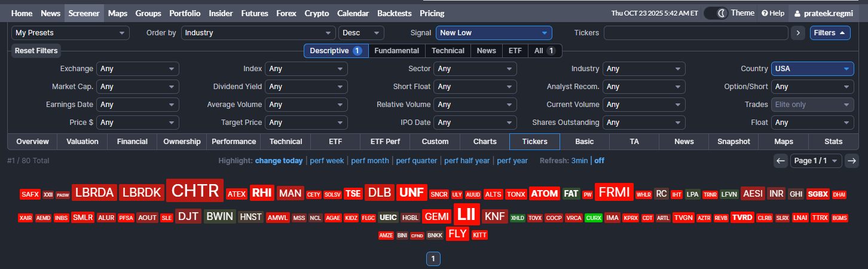Image resolution: width=868 pixels, height=269 pixels.
Task: Open the Pricing page link
Action: (x=432, y=13)
